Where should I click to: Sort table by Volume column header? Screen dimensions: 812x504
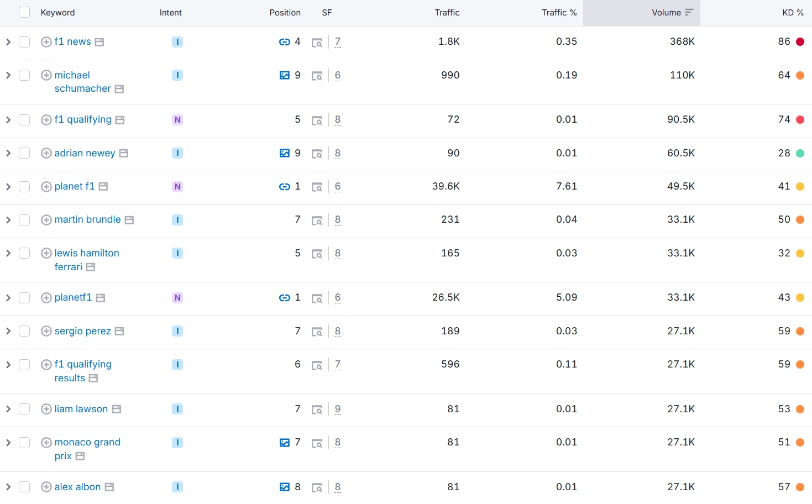(x=666, y=13)
